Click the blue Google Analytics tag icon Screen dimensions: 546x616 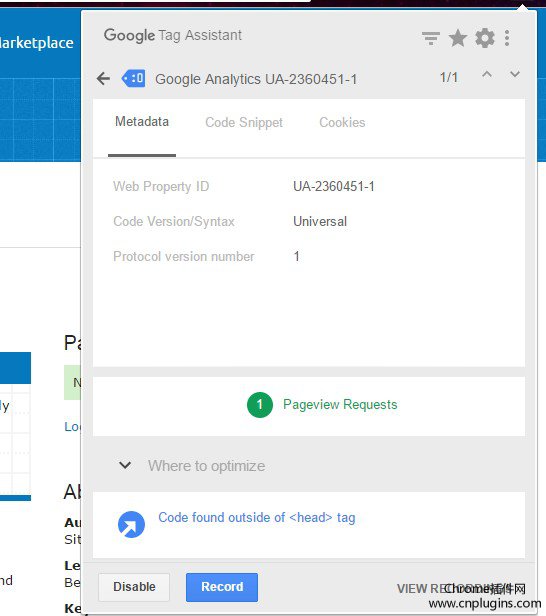pyautogui.click(x=134, y=79)
